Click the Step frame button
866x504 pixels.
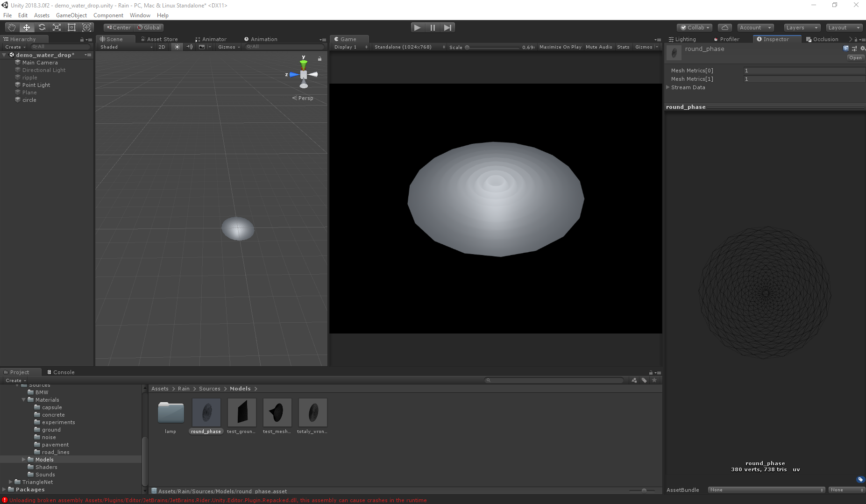tap(447, 28)
